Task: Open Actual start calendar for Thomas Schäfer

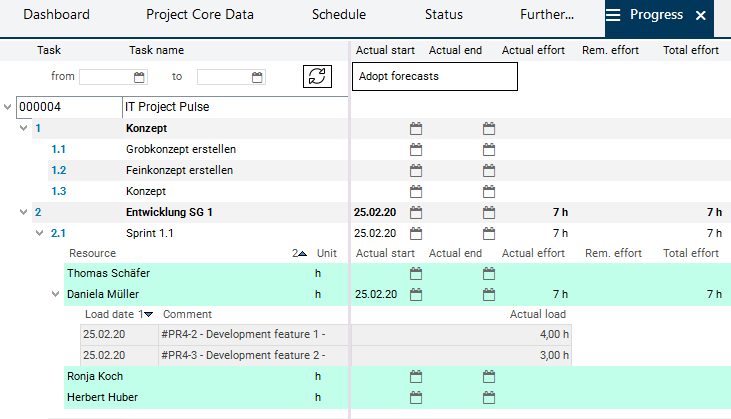Action: pos(416,273)
